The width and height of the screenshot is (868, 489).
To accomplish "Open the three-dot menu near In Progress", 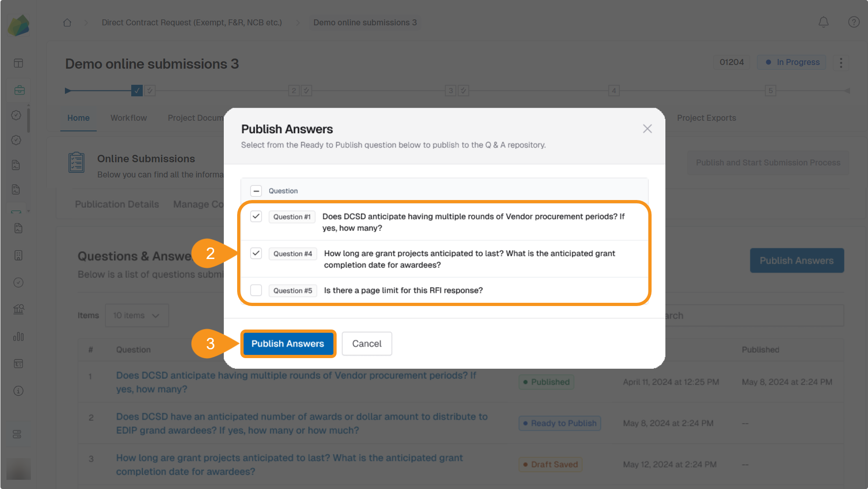I will (841, 63).
